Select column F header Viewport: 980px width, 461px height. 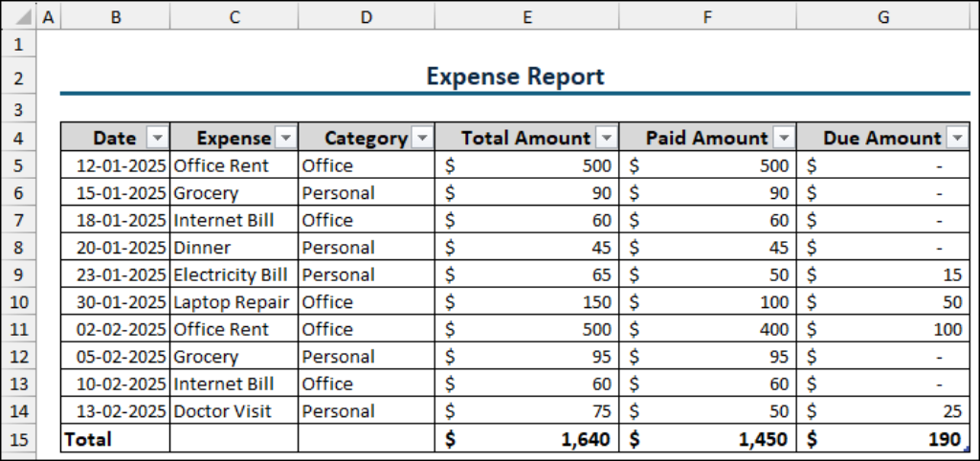(x=708, y=18)
